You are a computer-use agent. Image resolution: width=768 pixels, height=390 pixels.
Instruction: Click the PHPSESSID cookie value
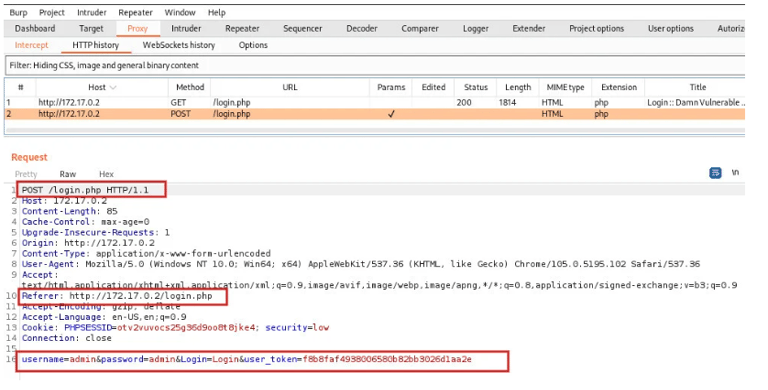coord(186,327)
